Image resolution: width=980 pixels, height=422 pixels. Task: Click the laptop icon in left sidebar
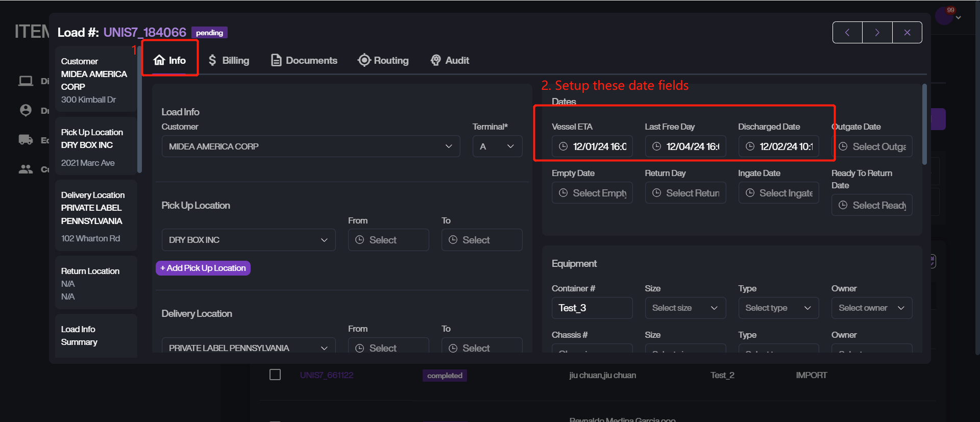(x=26, y=81)
